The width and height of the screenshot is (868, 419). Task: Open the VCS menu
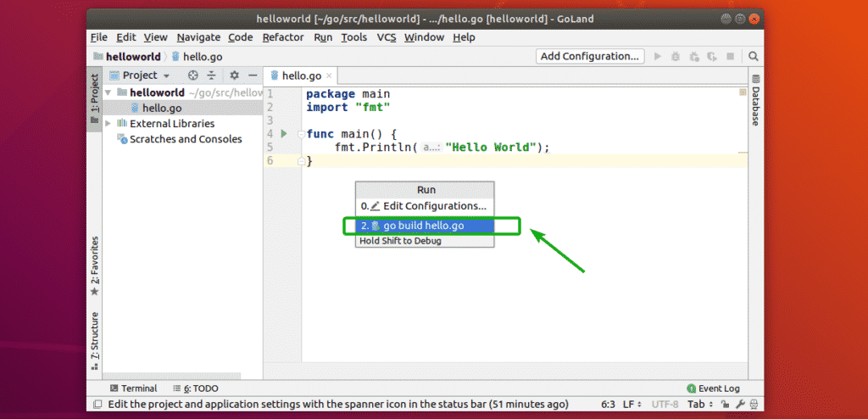pyautogui.click(x=387, y=37)
